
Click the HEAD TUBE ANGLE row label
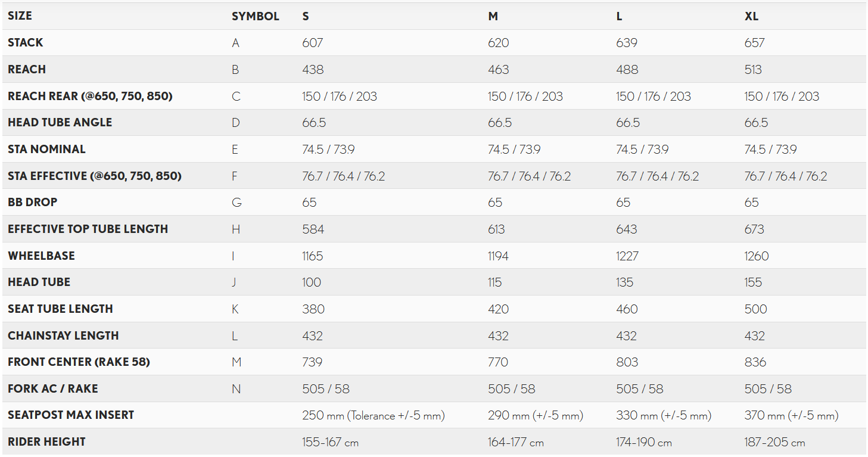60,123
